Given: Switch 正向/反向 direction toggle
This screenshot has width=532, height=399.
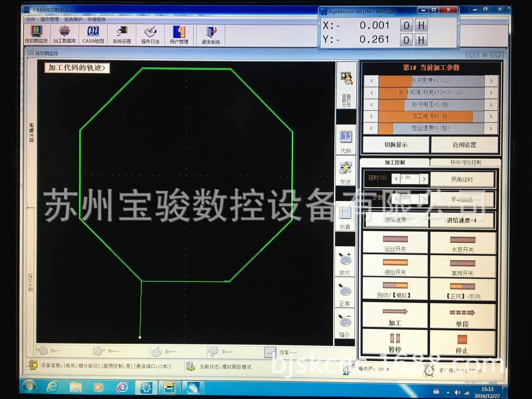Looking at the screenshot, I should tap(463, 289).
